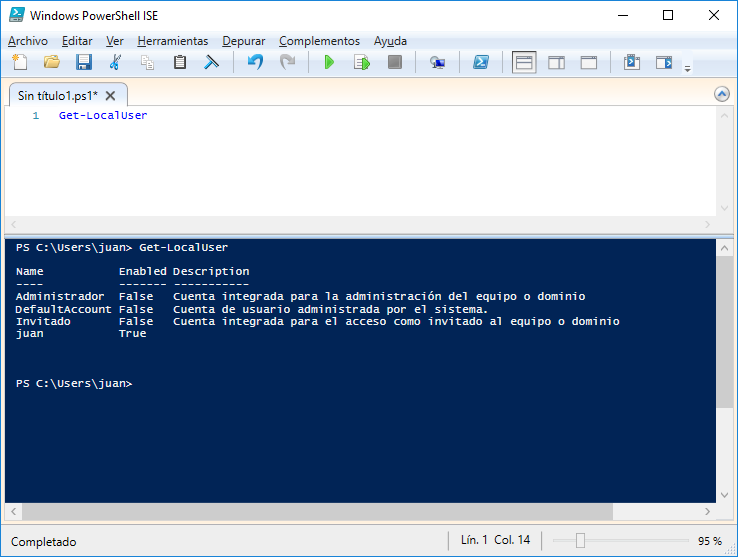Viewport: 738px width, 557px height.
Task: Expand the toolbar overflow options arrow
Action: click(687, 68)
